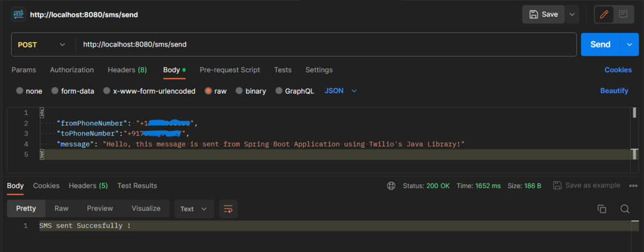Screen dimensions: 644x252
Task: Click the pencil edit icon
Action: (604, 14)
